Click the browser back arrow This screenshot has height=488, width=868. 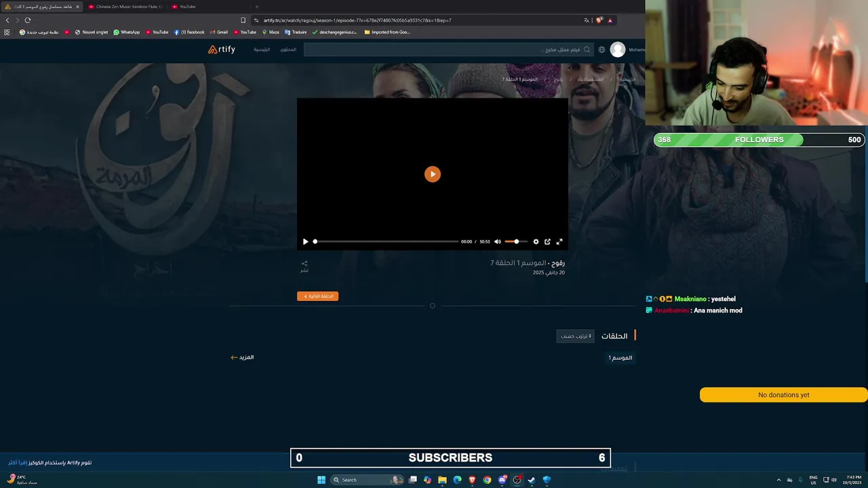click(7, 20)
